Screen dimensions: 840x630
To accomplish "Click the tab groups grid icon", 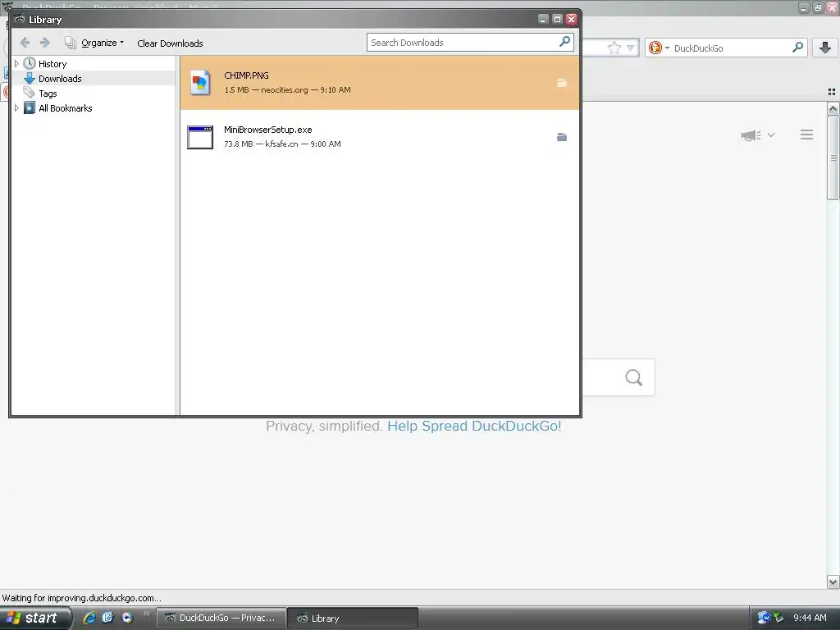I will pyautogui.click(x=832, y=92).
